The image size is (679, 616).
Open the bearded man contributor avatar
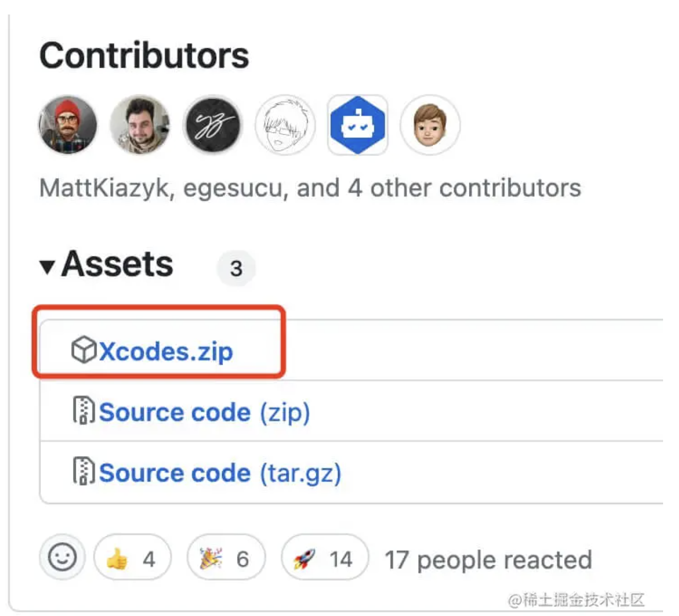tap(140, 125)
